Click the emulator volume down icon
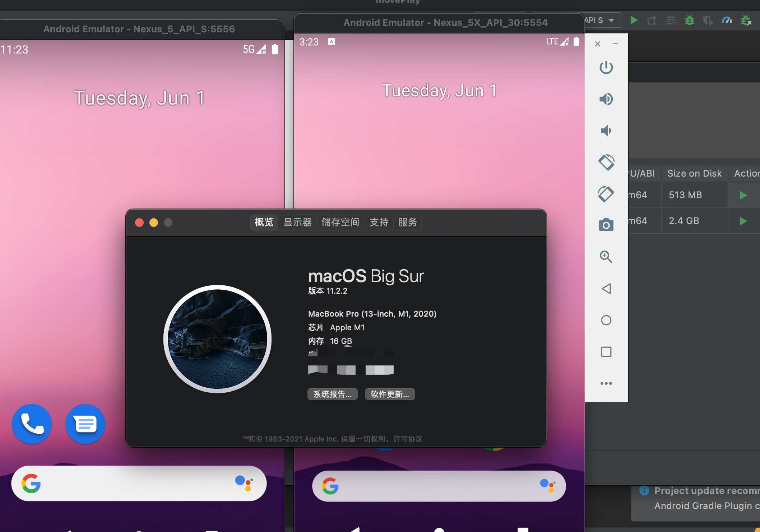 (x=606, y=131)
